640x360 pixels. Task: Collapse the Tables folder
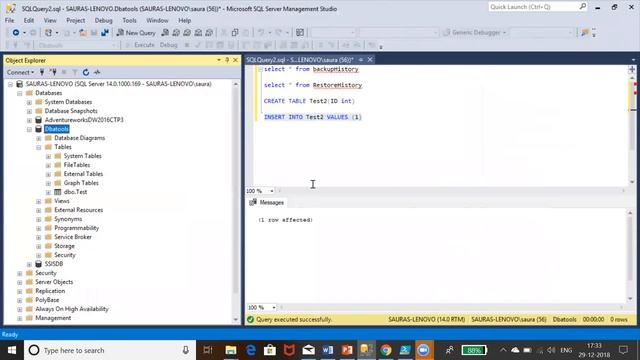[x=39, y=147]
